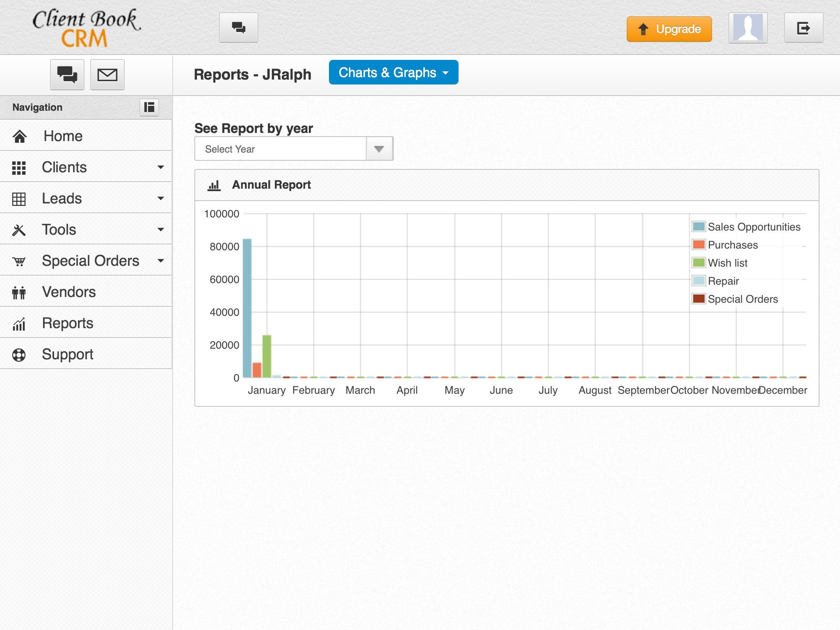
Task: Click the '100000' y-axis value
Action: tap(221, 214)
